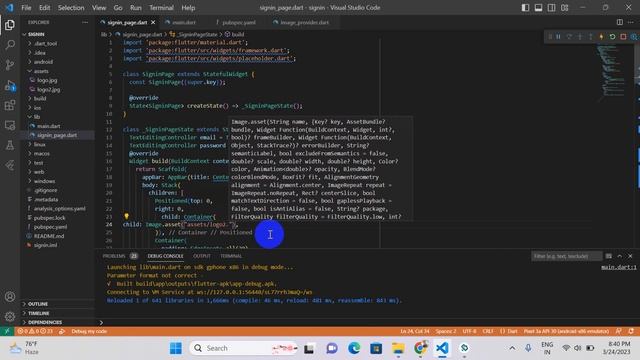
Task: Click the taskbar Search box
Action: click(244, 348)
